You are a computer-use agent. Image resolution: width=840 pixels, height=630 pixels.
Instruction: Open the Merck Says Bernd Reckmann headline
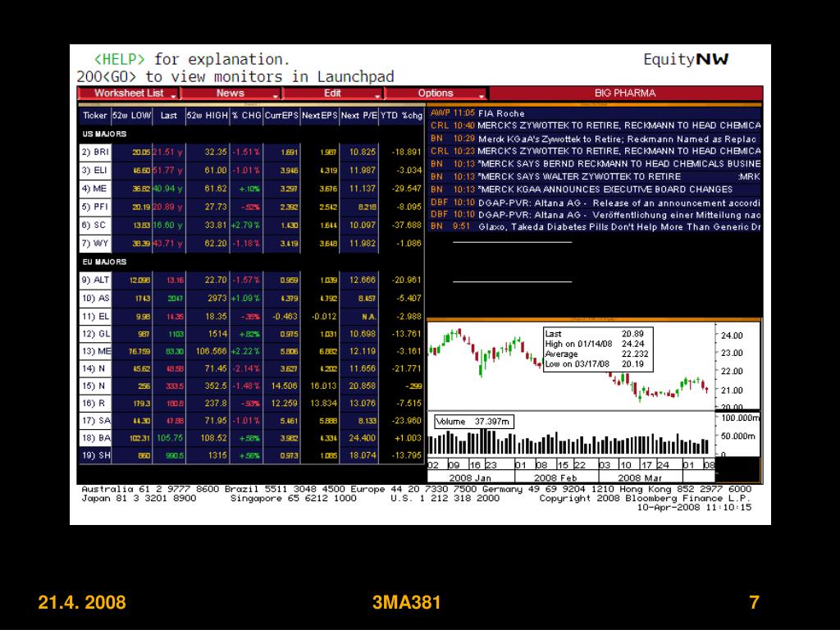[x=595, y=164]
